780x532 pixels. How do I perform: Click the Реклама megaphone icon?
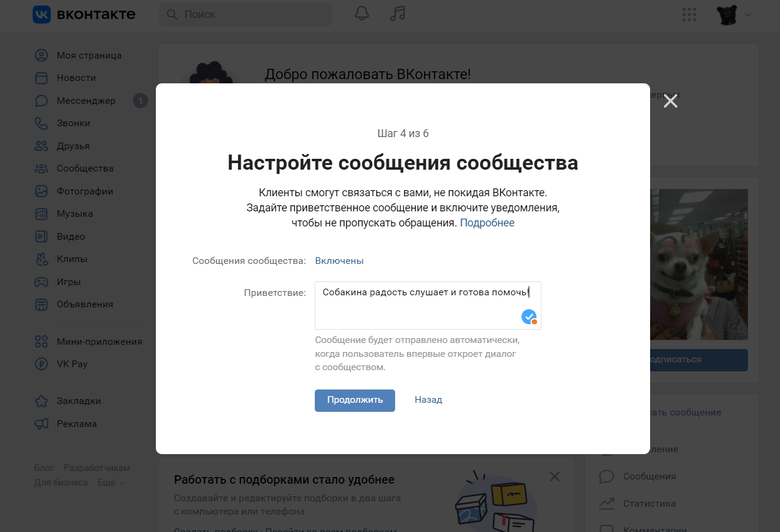pos(41,424)
